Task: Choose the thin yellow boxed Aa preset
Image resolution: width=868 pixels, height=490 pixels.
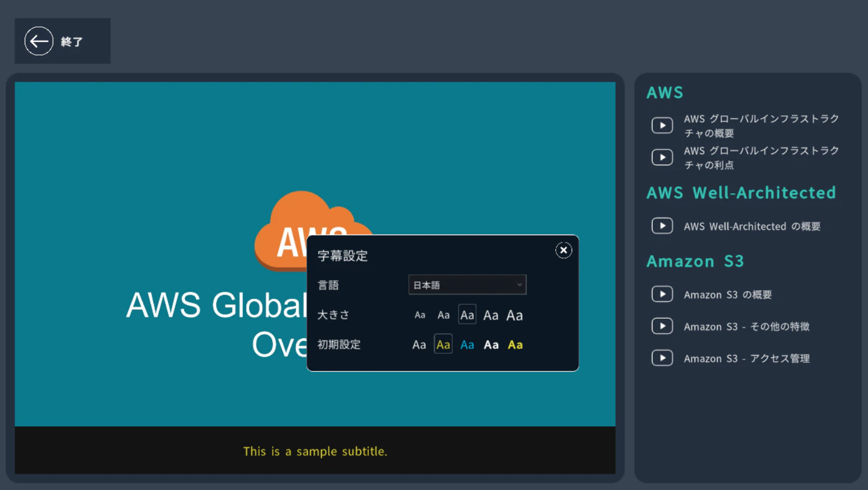Action: (443, 344)
